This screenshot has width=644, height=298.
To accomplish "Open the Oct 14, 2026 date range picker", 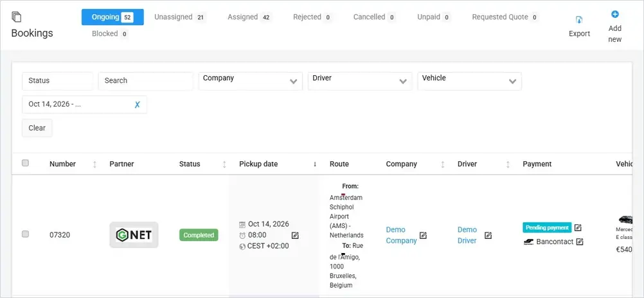I will coord(84,104).
